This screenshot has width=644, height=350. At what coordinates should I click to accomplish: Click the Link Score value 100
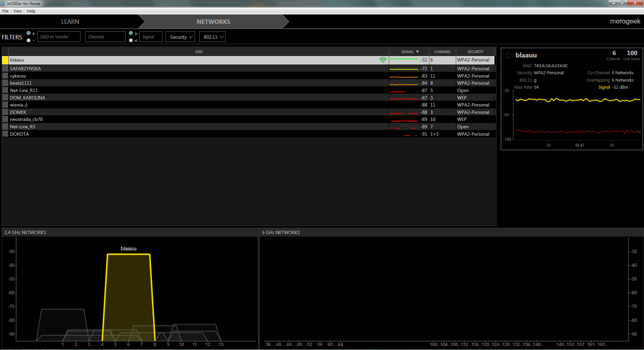(632, 53)
